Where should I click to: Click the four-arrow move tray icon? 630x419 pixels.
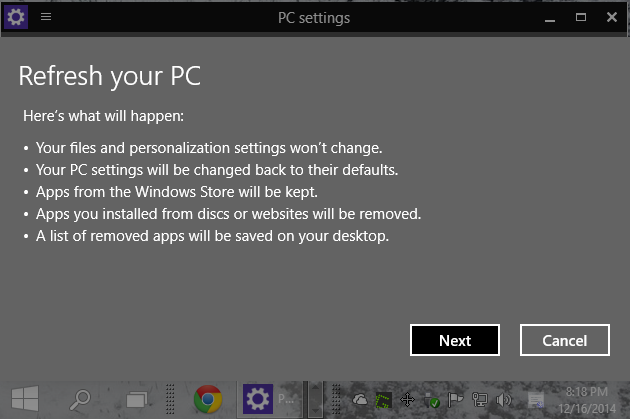[x=407, y=400]
